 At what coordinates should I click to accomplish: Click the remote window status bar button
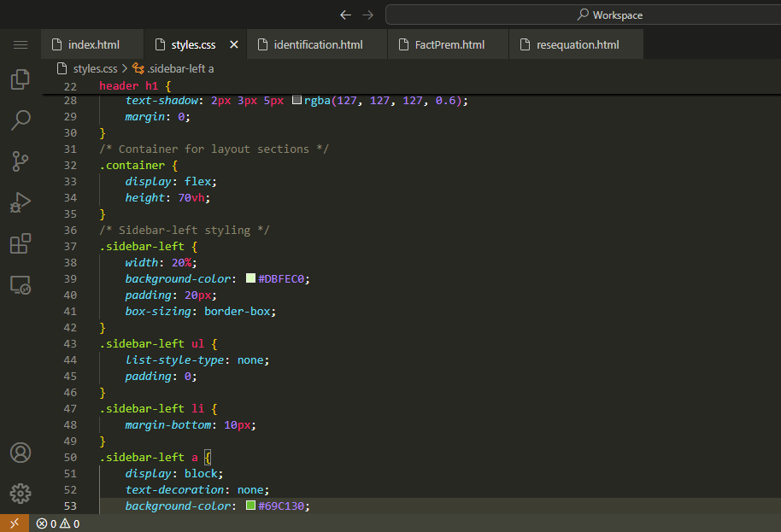[x=14, y=523]
